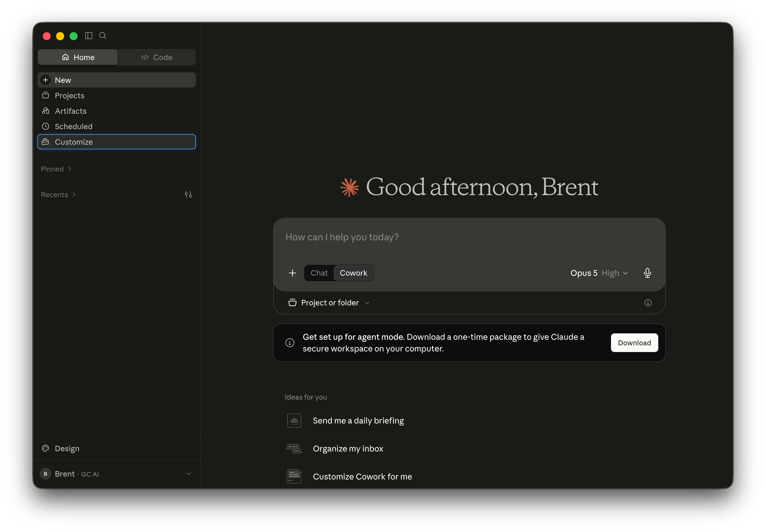
Task: Open the Project or folder dropdown
Action: point(329,303)
